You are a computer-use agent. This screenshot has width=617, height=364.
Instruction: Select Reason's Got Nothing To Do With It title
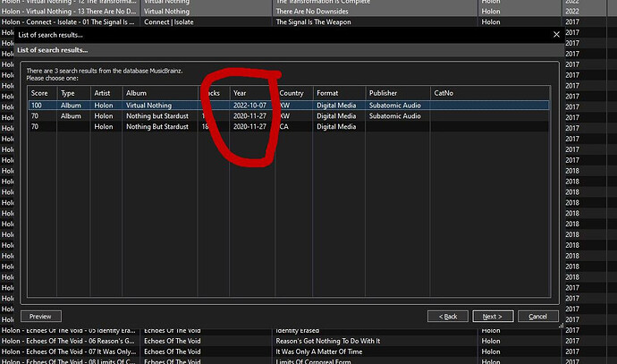[328, 341]
